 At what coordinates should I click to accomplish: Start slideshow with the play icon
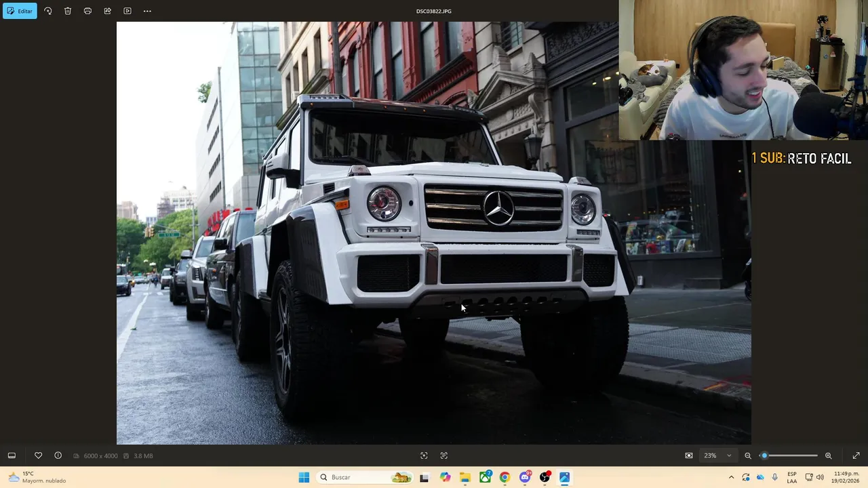click(x=127, y=11)
